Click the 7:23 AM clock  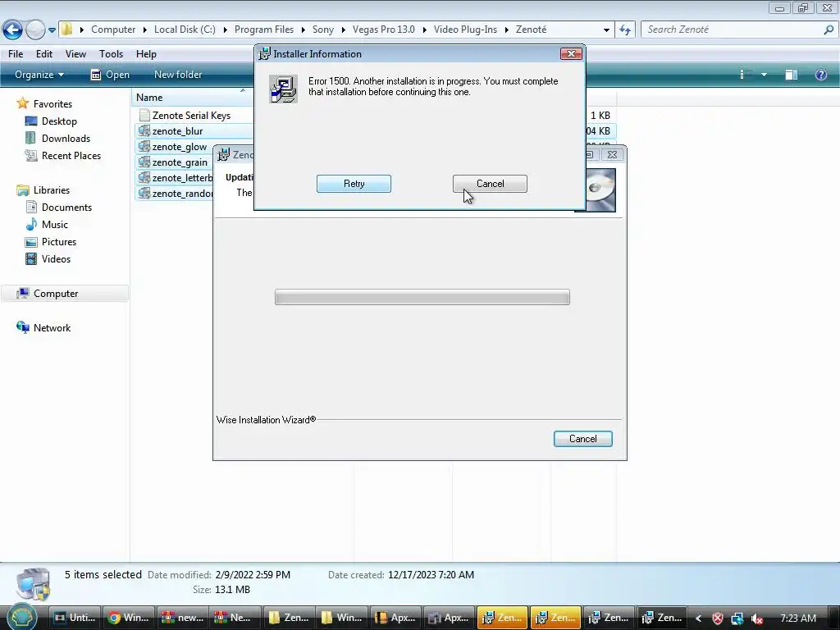coord(798,619)
